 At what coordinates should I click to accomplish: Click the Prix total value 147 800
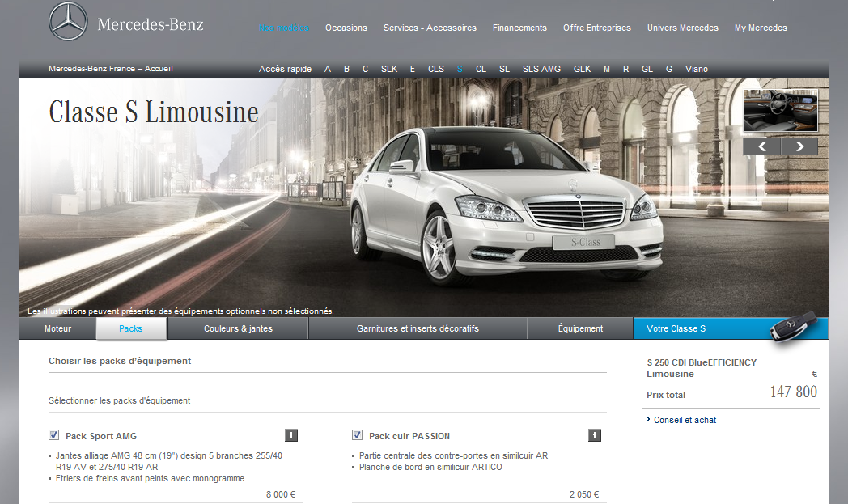click(793, 392)
